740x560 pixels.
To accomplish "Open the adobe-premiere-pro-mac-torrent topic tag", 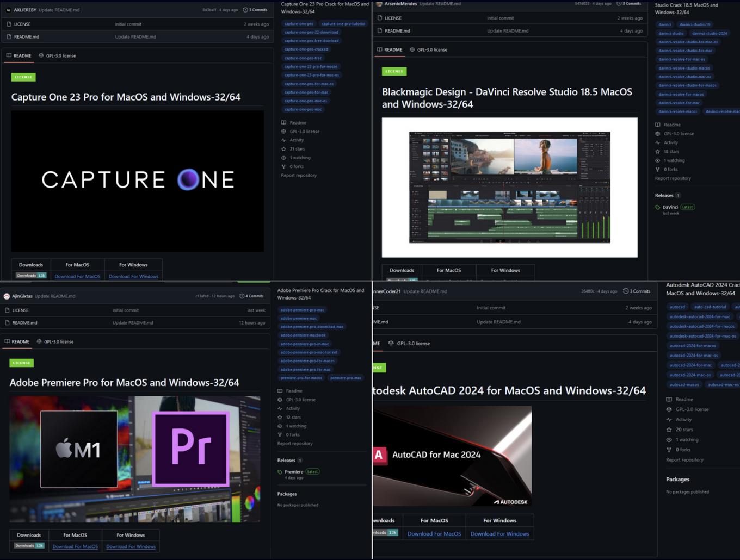I will [x=309, y=352].
